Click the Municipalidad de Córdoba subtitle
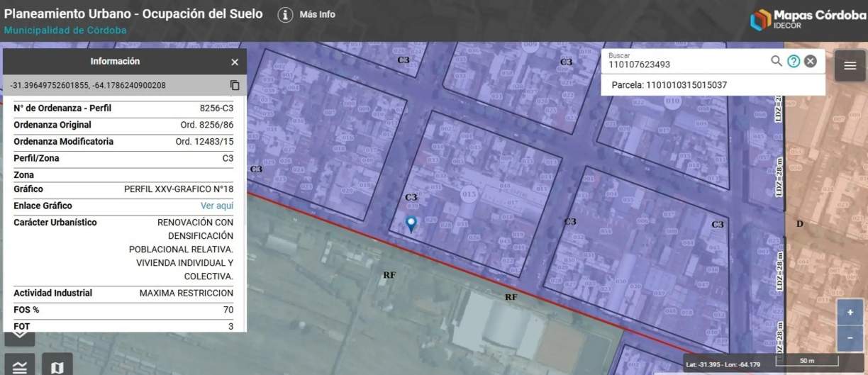The image size is (868, 375). pyautogui.click(x=65, y=30)
